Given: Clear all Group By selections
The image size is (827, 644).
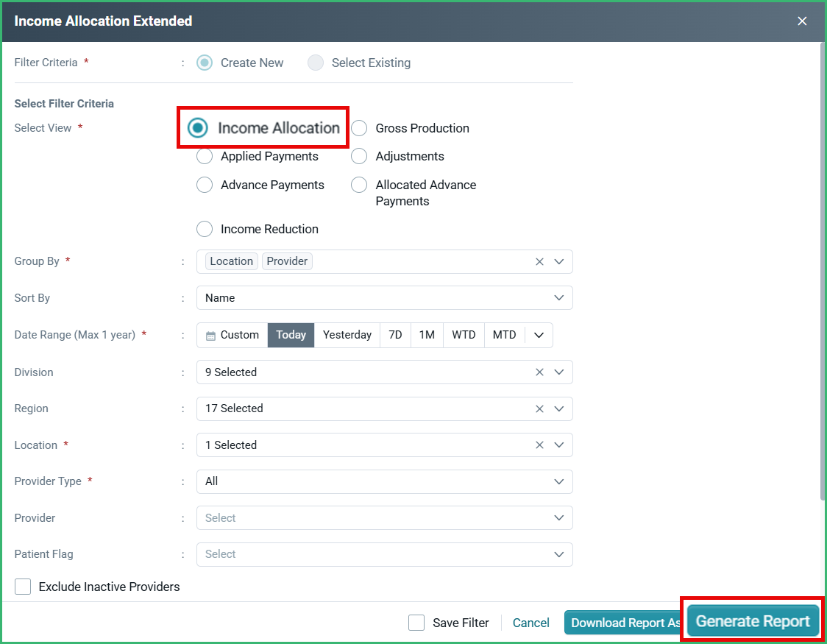Looking at the screenshot, I should pyautogui.click(x=539, y=261).
